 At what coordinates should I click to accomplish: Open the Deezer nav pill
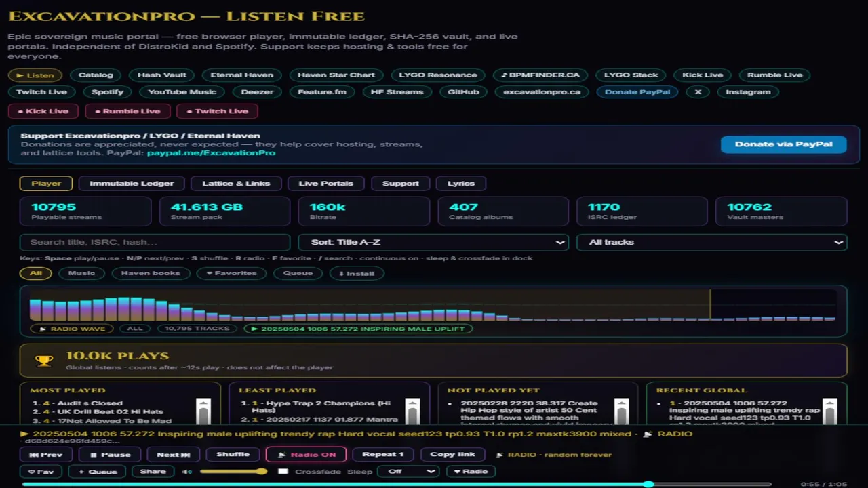[x=257, y=91]
